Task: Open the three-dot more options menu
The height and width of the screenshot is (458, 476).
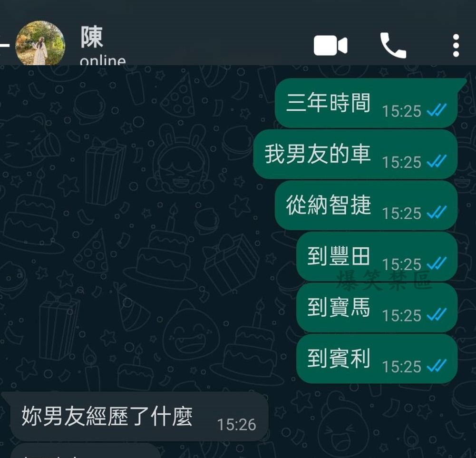Action: 456,46
